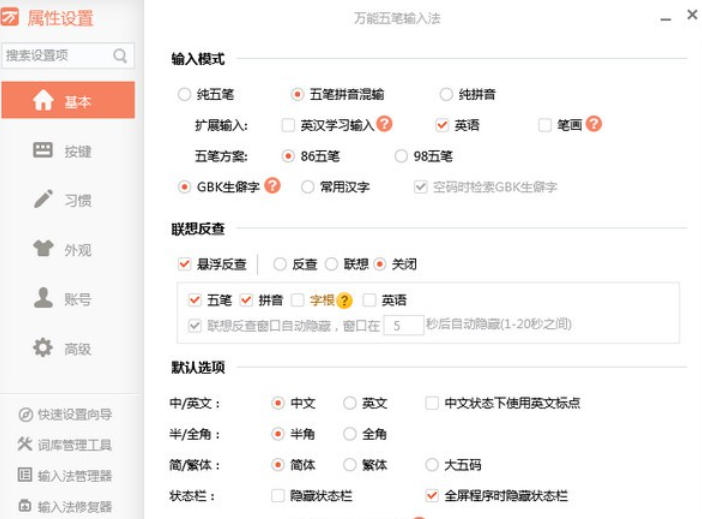The height and width of the screenshot is (519, 702).
Task: Open 词库管理工具 link
Action: click(74, 445)
